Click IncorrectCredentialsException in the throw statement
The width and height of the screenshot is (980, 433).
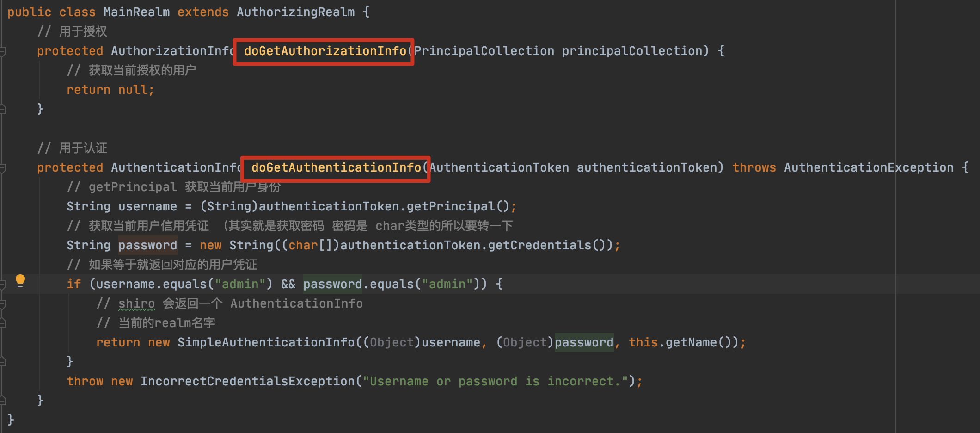[x=247, y=382]
